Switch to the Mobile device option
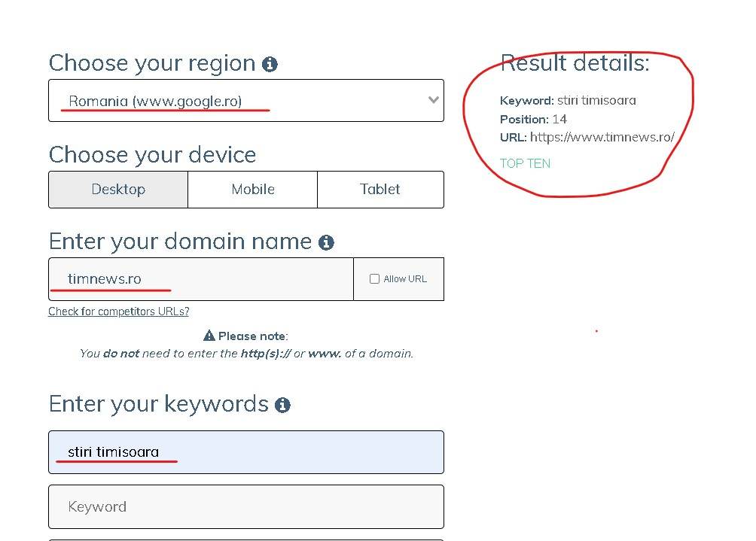The image size is (756, 541). (x=252, y=190)
